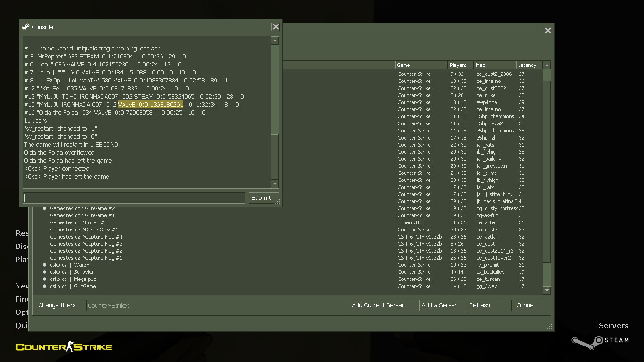Select the Gamesites.cz ^Dust2 Only #4 server
This screenshot has height=362, width=644.
287,230
